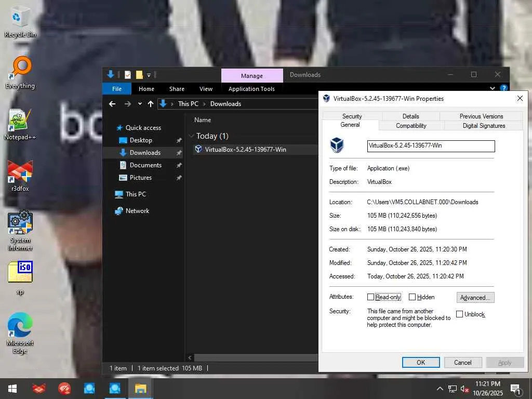
Task: Toggle the Hidden attribute checkbox
Action: (x=412, y=297)
